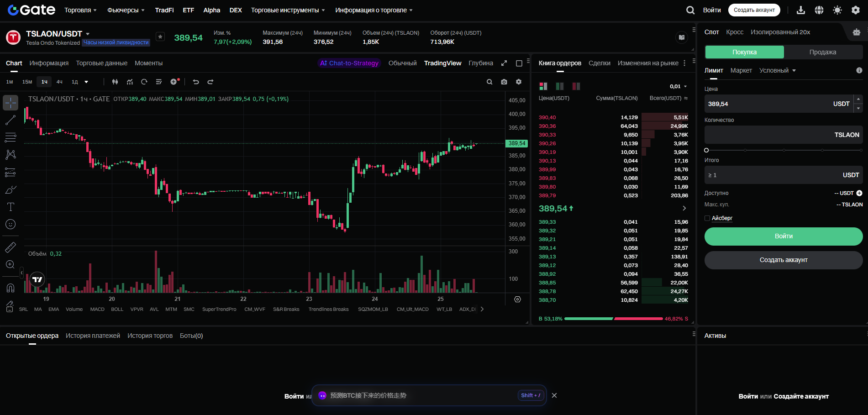Image resolution: width=868 pixels, height=415 pixels.
Task: Select the ruler measure tool
Action: point(11,247)
